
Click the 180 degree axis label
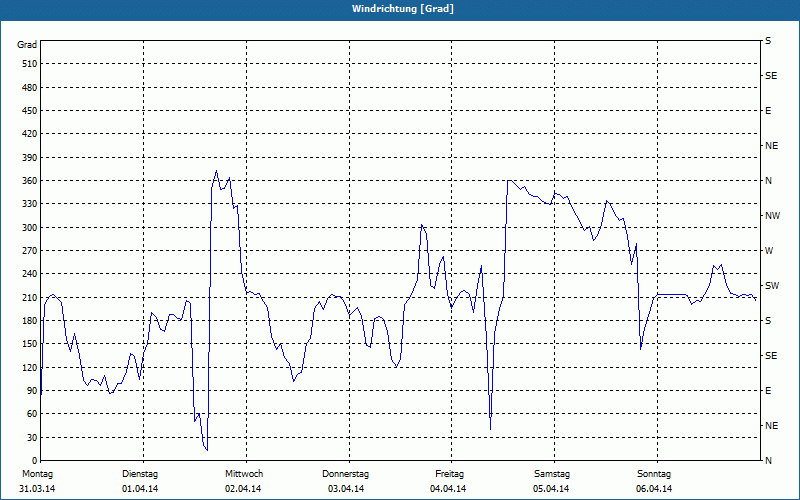tap(29, 320)
